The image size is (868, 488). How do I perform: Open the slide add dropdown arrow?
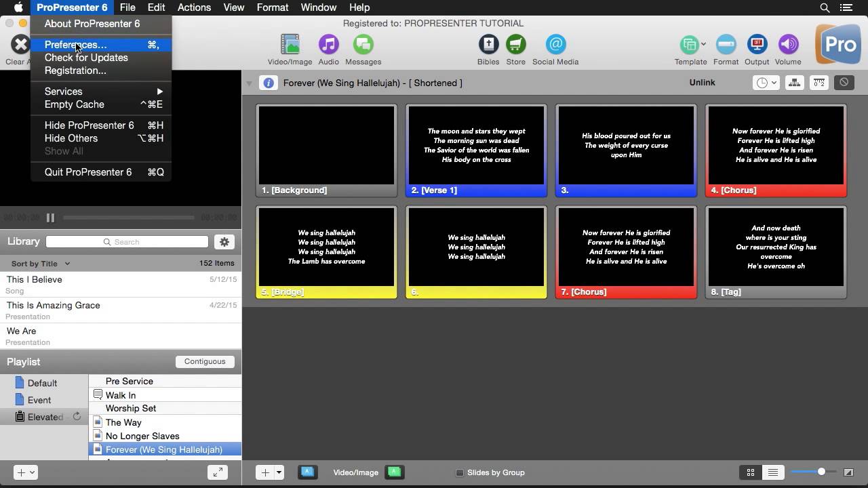point(279,472)
